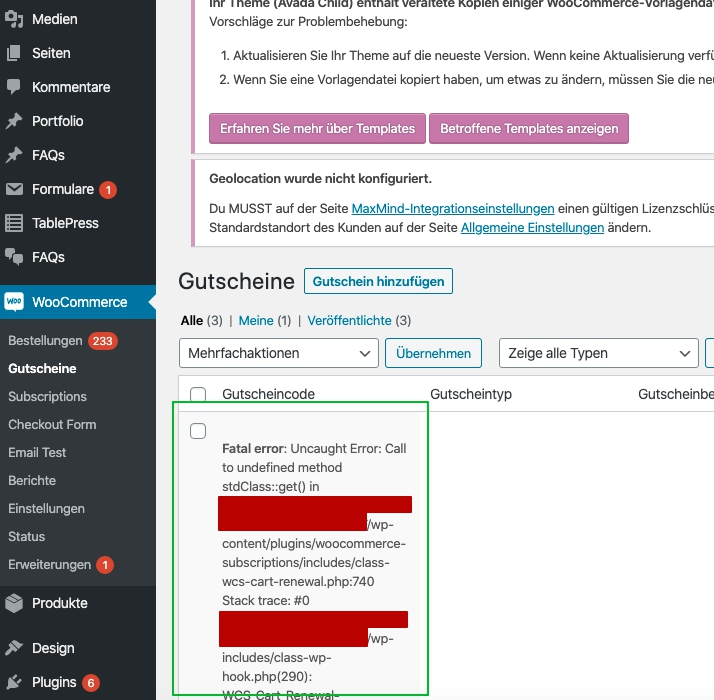The image size is (714, 700).
Task: Open Status submenu item
Action: [26, 536]
